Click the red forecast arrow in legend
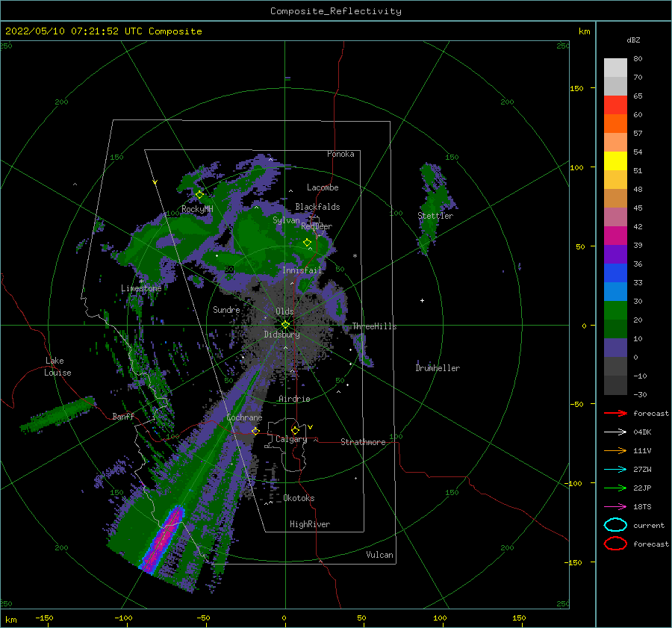672x628 pixels. pos(615,413)
